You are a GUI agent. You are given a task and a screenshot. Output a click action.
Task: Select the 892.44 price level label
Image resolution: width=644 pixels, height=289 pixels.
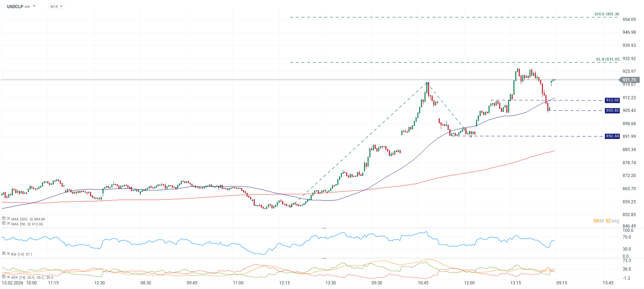612,136
